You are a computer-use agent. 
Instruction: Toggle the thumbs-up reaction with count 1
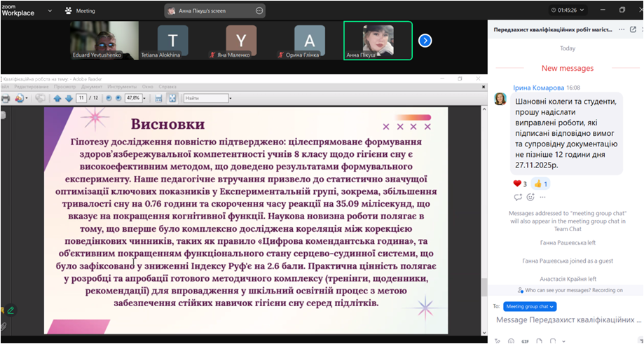(540, 184)
